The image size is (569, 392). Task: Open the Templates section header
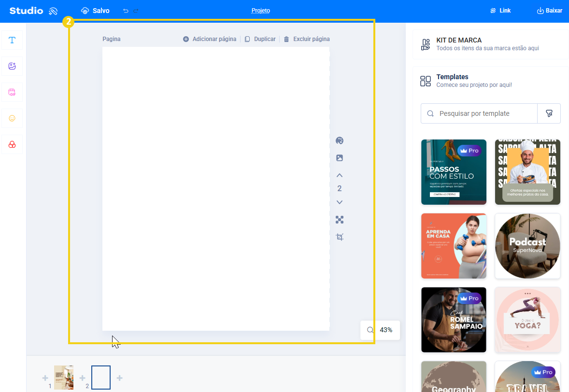[x=490, y=81]
